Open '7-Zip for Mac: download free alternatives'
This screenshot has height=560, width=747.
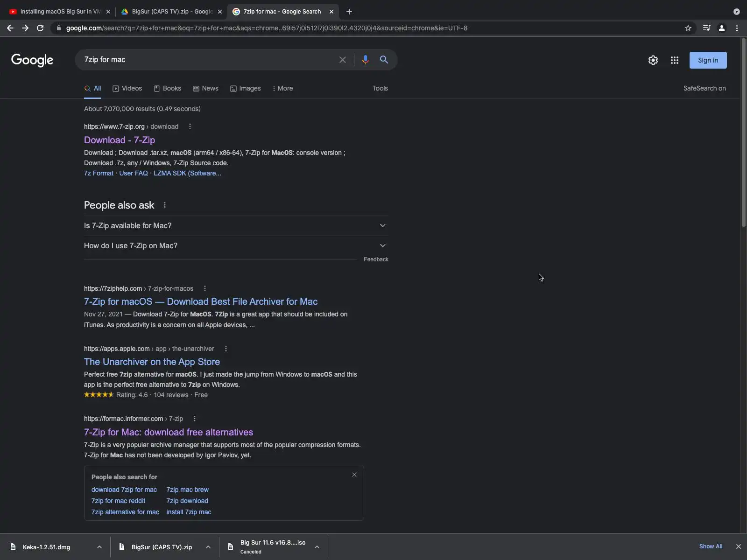[x=169, y=432]
